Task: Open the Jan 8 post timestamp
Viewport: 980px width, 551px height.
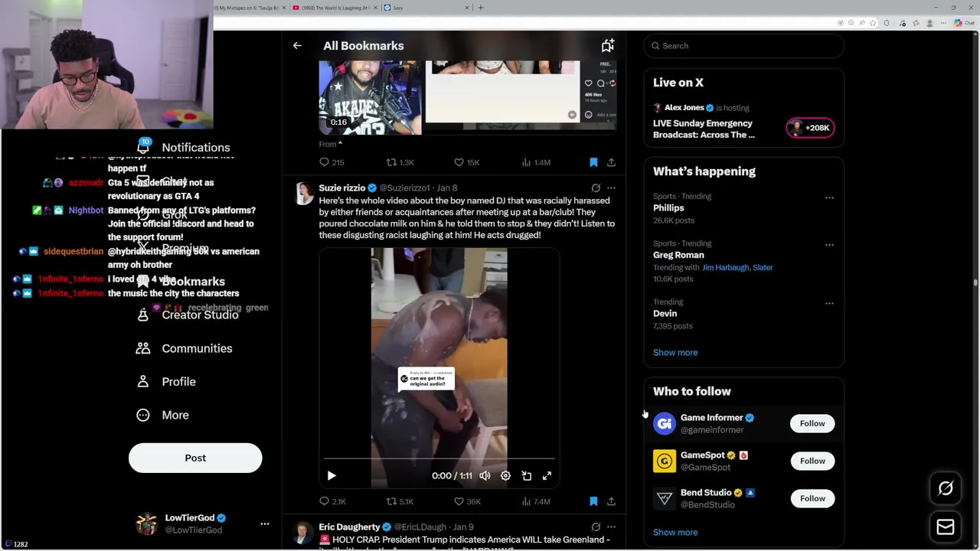Action: (446, 187)
